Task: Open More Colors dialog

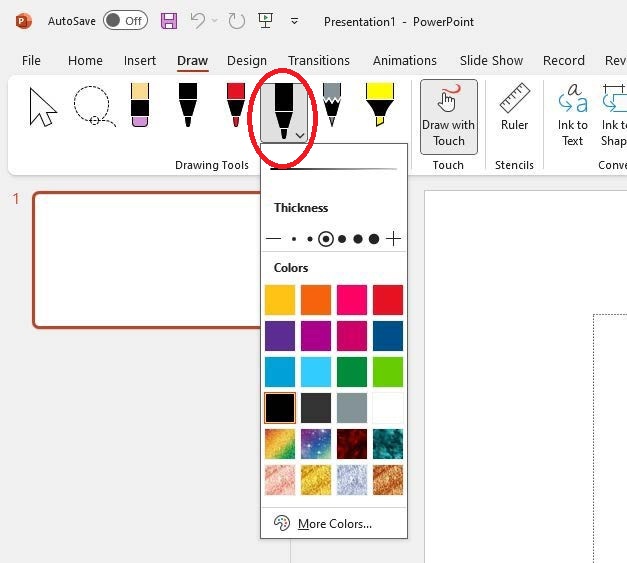Action: [x=334, y=523]
